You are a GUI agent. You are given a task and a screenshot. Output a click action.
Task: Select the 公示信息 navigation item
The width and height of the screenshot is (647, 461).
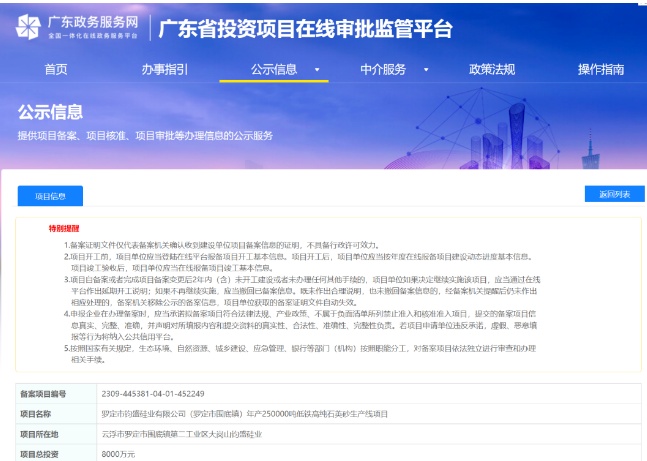(x=273, y=70)
